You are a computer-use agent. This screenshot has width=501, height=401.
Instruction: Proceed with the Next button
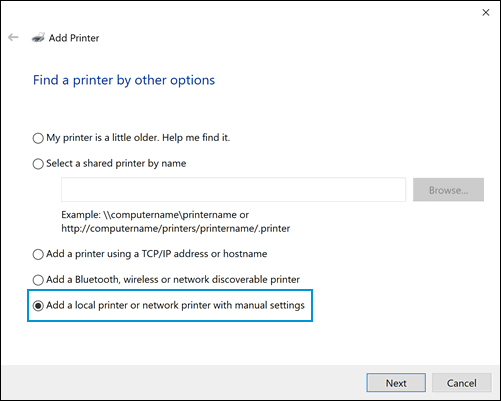click(396, 383)
